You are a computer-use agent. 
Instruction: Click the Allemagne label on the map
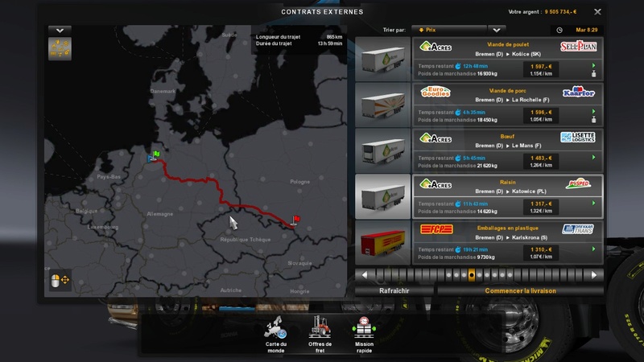(159, 214)
